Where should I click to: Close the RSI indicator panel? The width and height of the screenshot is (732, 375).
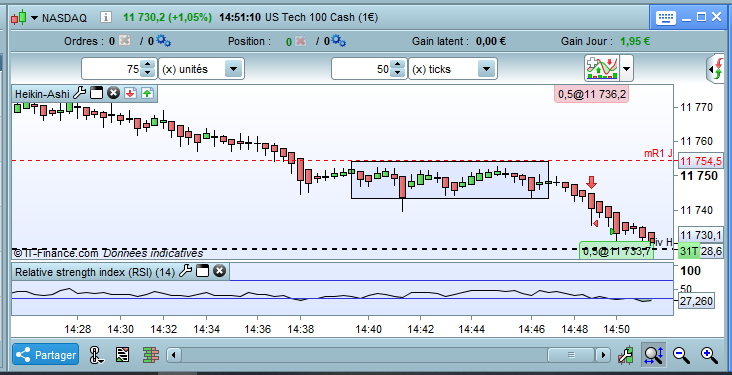(219, 271)
